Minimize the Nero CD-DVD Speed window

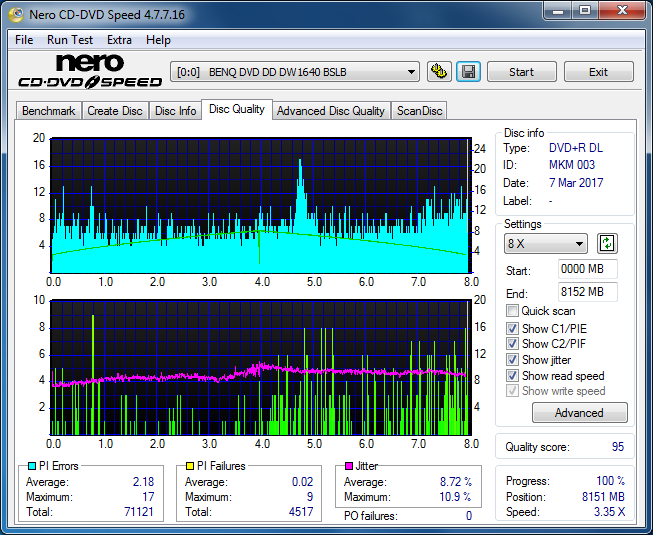point(558,11)
